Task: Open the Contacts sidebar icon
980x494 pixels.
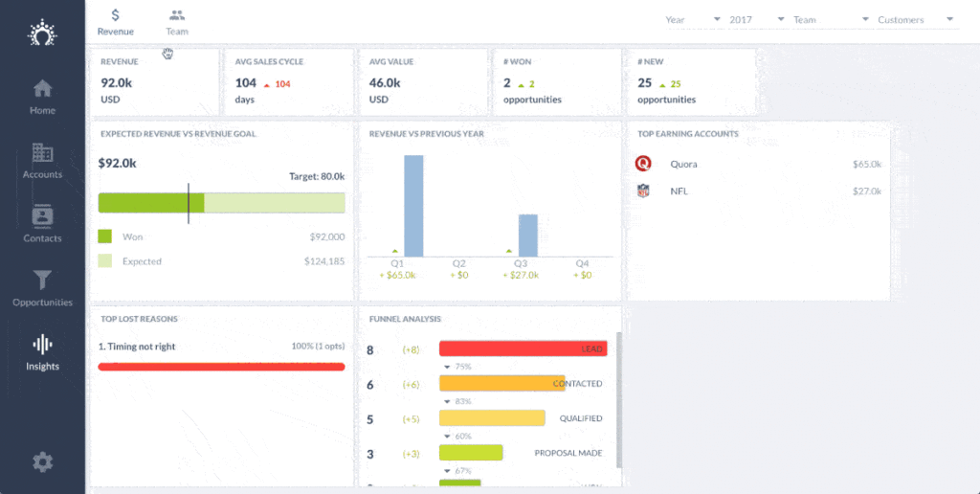Action: [42, 216]
